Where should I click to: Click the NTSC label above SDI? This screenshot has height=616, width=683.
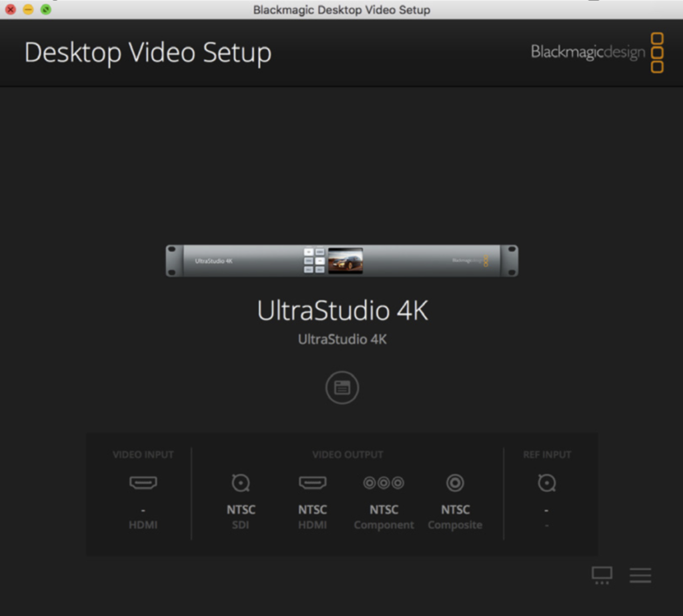click(241, 509)
